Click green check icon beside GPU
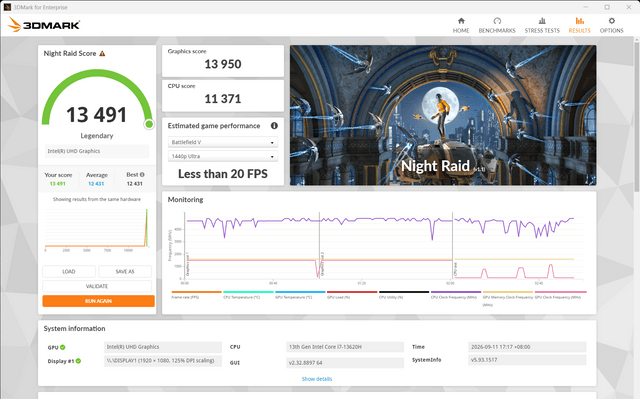 [x=63, y=347]
